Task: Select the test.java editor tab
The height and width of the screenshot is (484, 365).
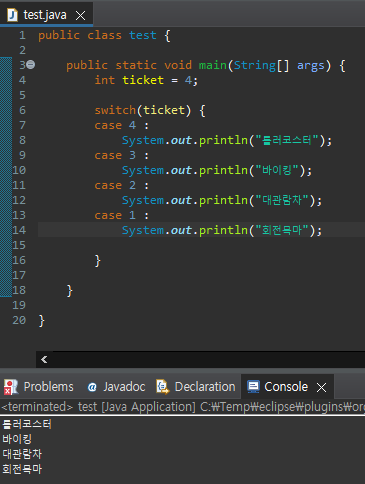Action: pos(46,15)
